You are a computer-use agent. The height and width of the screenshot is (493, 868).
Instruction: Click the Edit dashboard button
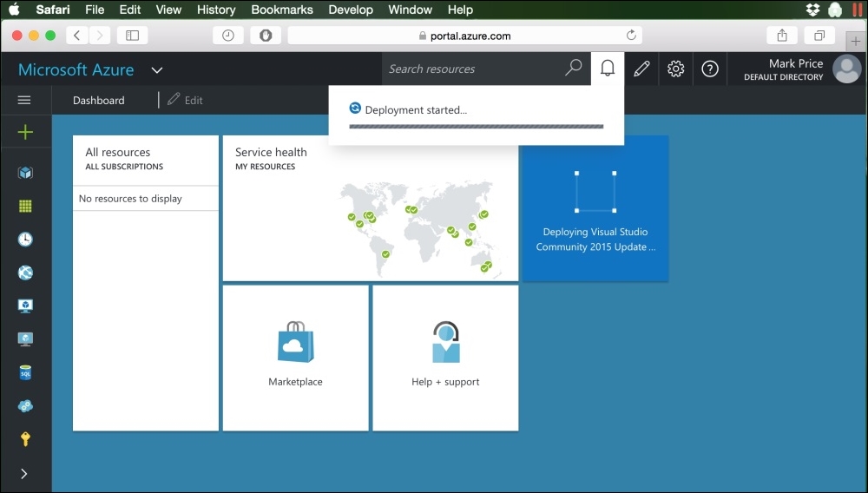[186, 100]
